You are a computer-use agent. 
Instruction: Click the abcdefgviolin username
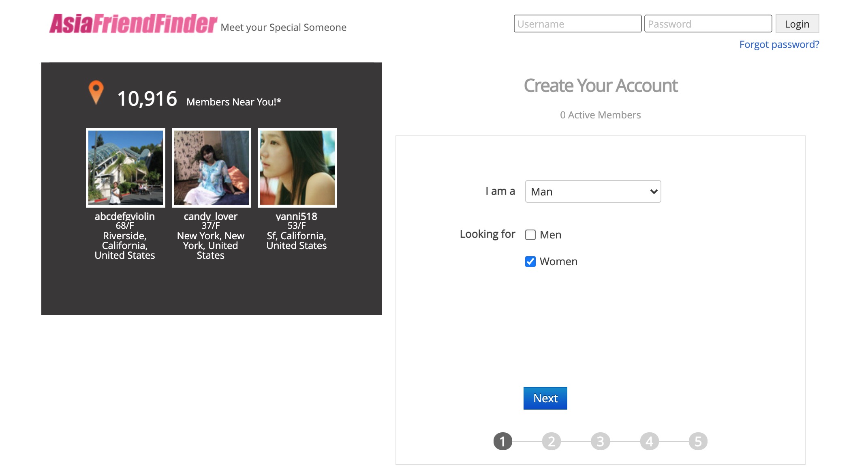point(125,216)
